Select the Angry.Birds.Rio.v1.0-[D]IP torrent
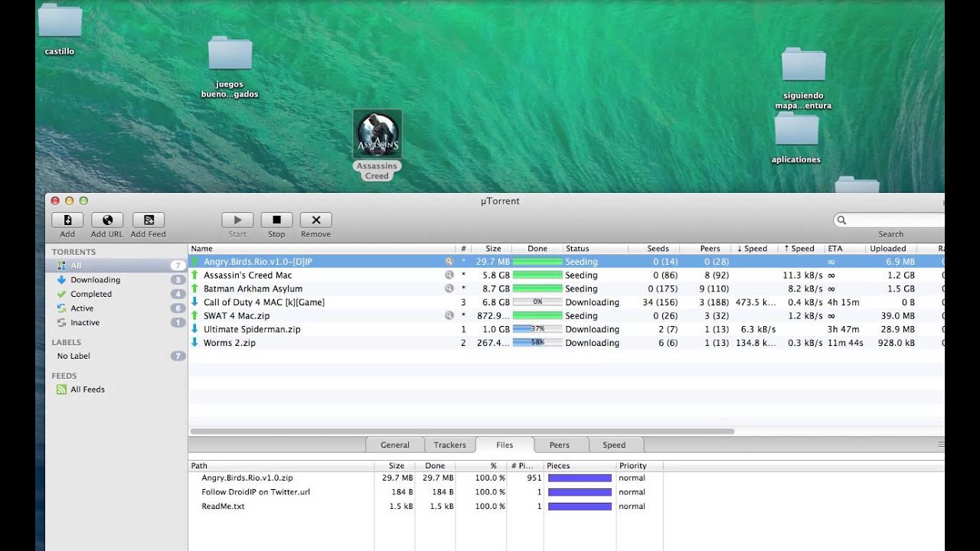This screenshot has width=980, height=551. pos(567,262)
